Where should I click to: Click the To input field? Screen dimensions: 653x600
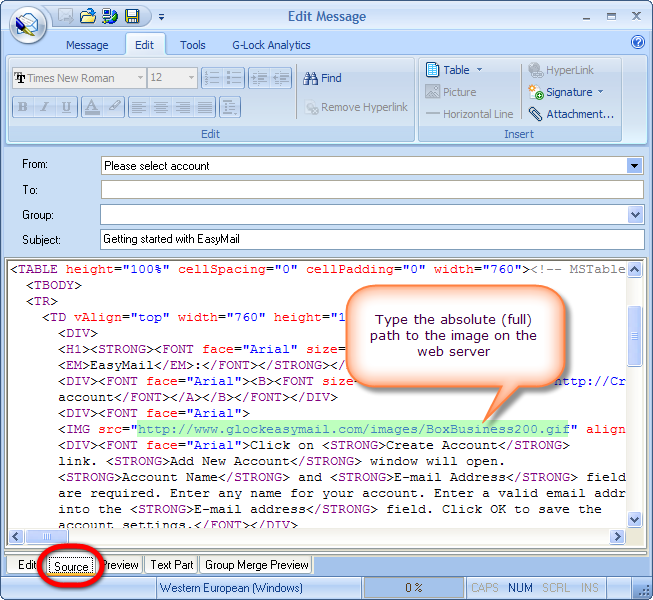[372, 190]
